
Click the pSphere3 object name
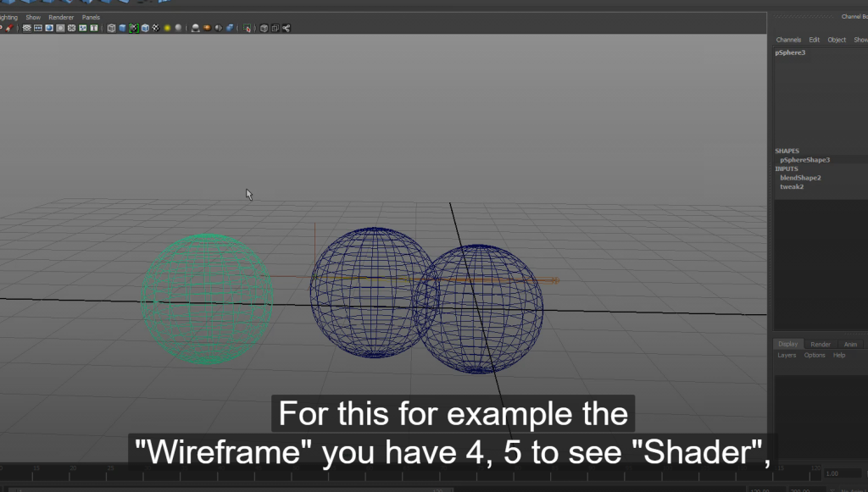point(790,53)
